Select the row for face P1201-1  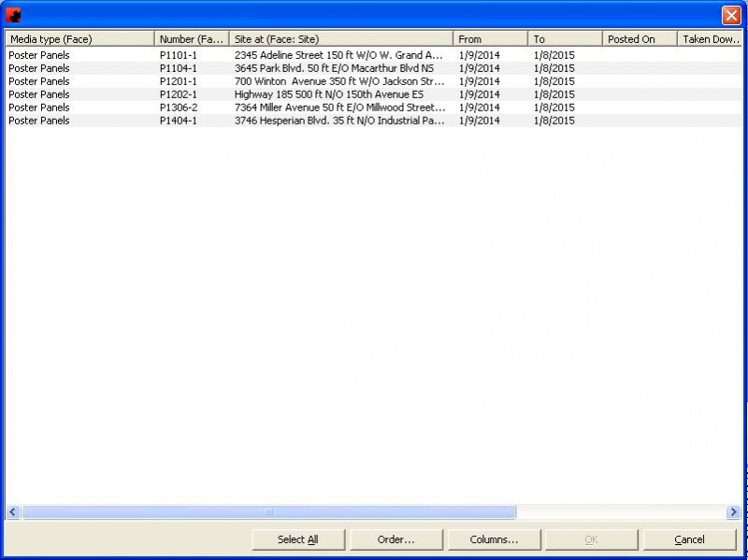pos(179,81)
